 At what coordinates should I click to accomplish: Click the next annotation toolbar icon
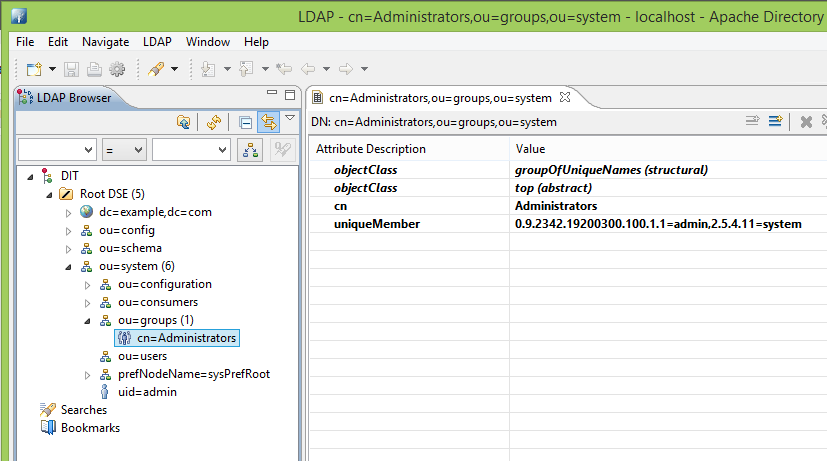pyautogui.click(x=208, y=69)
